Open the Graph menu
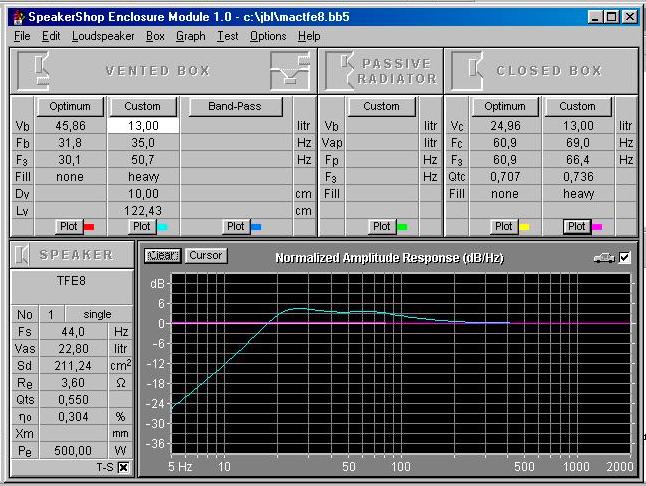Viewport: 646px width, 486px height. (x=190, y=36)
